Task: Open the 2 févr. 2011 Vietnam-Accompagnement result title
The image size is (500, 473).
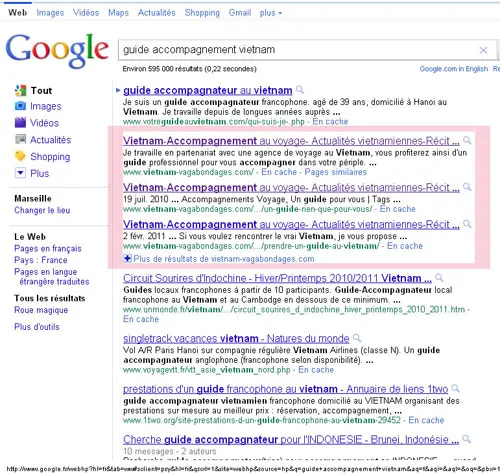Action: point(291,225)
